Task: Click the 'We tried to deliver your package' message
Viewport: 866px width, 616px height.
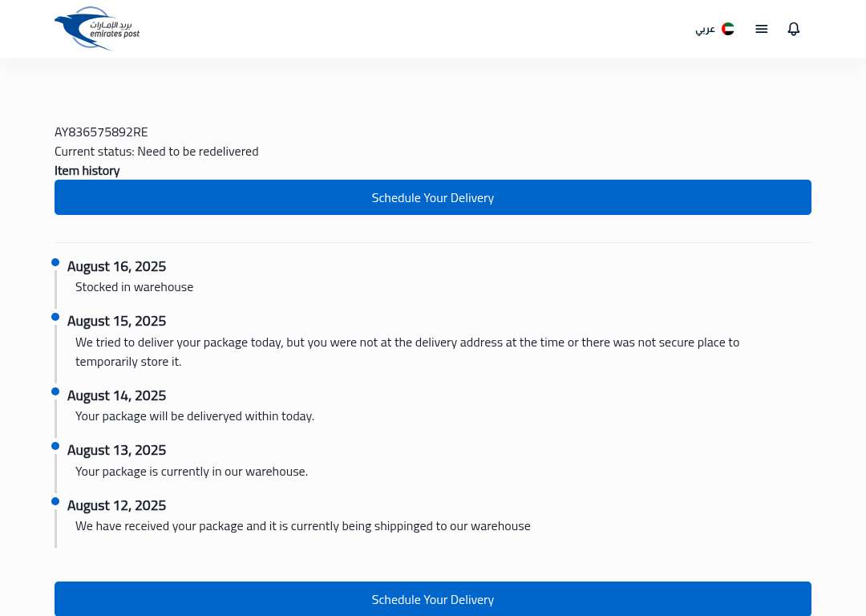Action: [407, 351]
